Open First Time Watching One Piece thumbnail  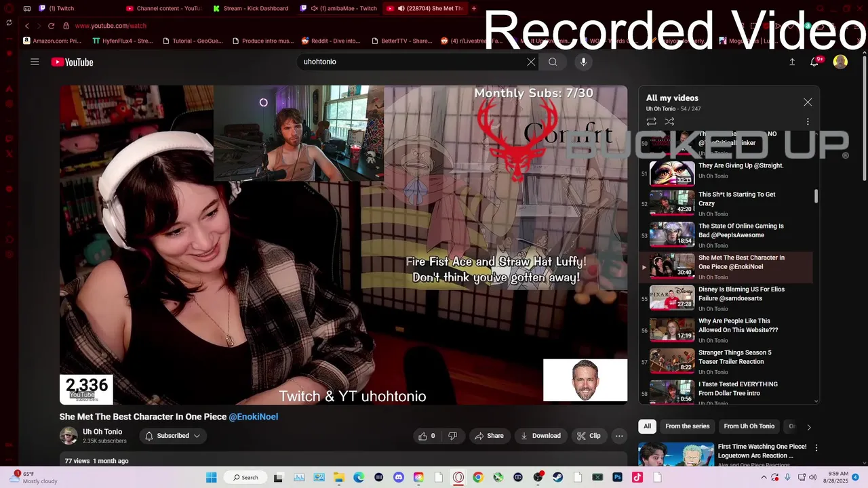click(675, 454)
